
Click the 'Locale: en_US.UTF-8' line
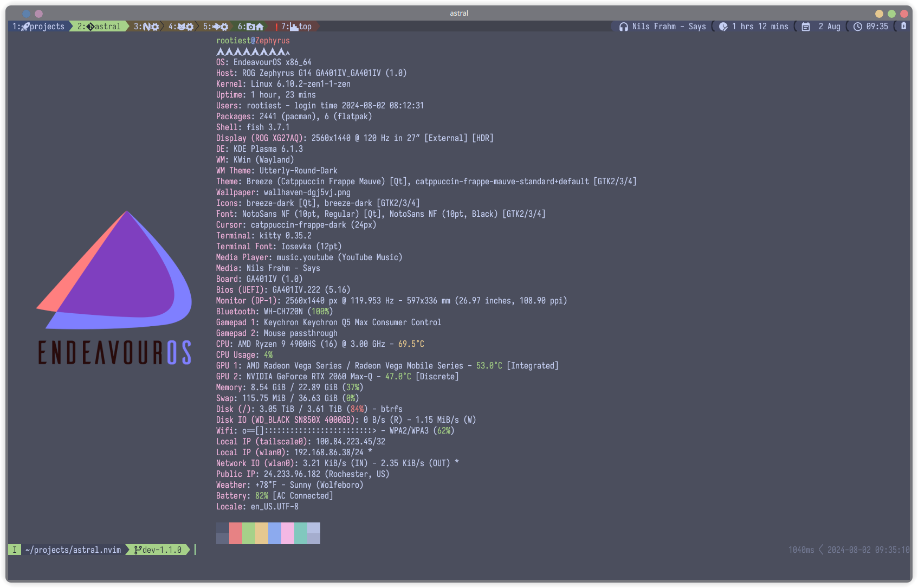[257, 507]
